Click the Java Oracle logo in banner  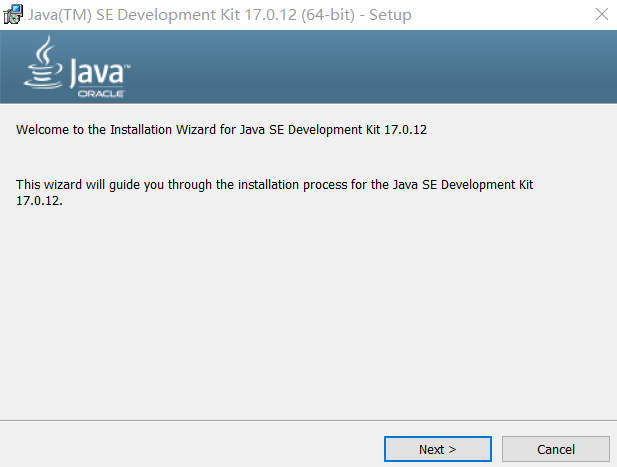coord(77,66)
